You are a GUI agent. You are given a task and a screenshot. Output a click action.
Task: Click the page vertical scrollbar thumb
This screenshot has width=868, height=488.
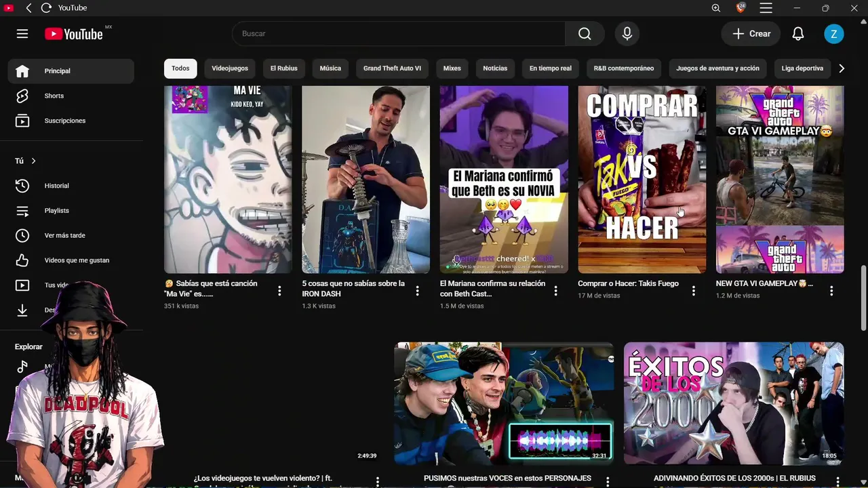click(863, 298)
